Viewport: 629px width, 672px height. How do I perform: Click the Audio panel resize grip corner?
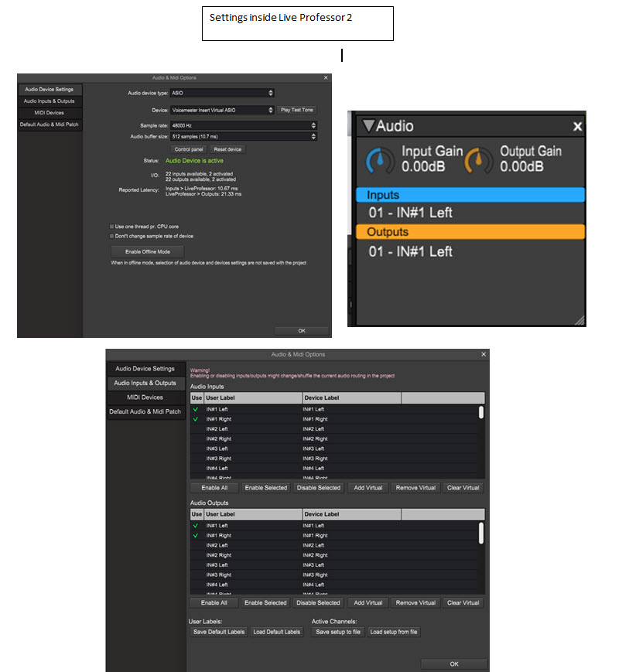579,321
